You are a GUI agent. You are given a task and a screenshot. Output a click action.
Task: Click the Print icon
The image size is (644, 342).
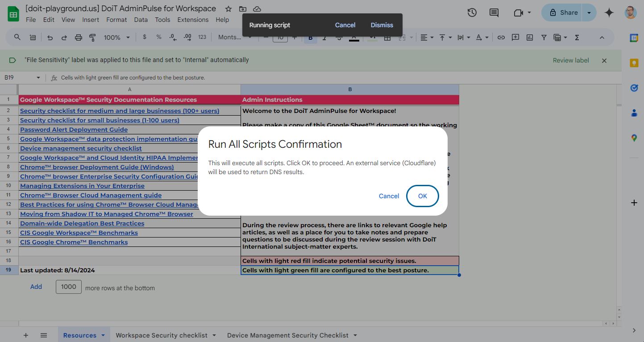click(79, 38)
